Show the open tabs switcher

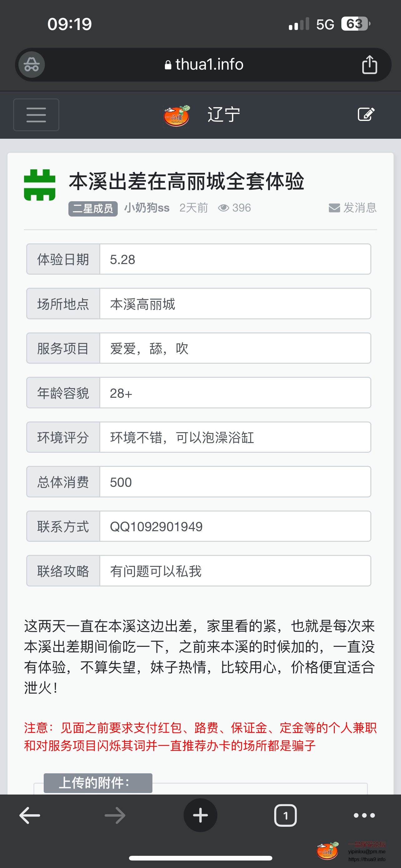pyautogui.click(x=285, y=816)
